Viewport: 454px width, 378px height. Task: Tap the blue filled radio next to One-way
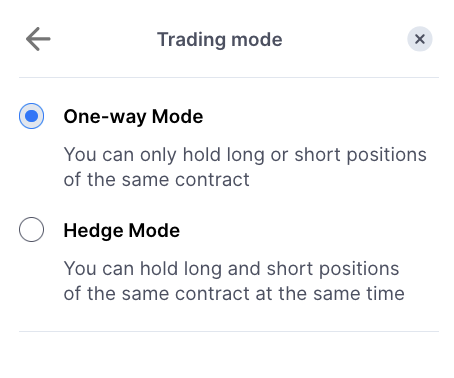pos(31,116)
